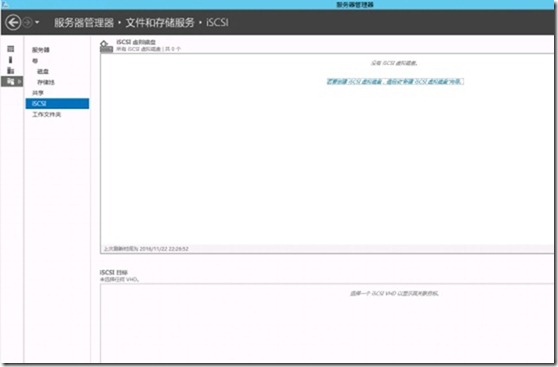
Task: Open 卷 in the side navigation
Action: 35,61
